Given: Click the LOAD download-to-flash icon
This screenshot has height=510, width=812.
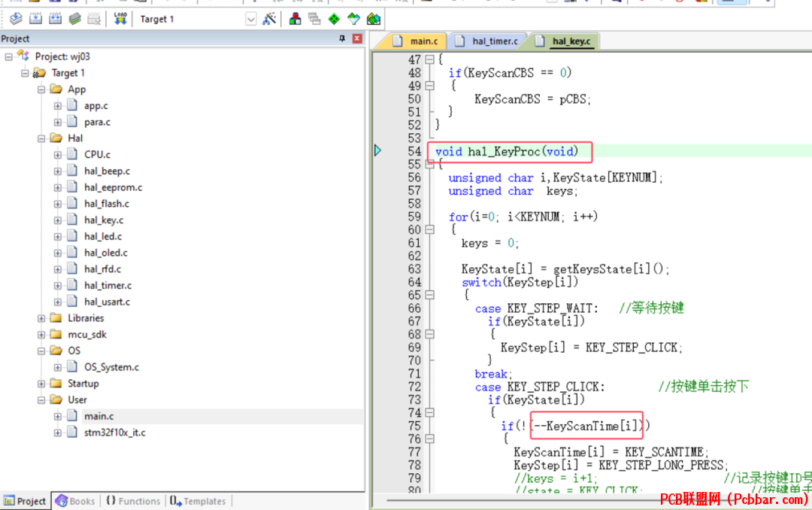Looking at the screenshot, I should (x=120, y=19).
